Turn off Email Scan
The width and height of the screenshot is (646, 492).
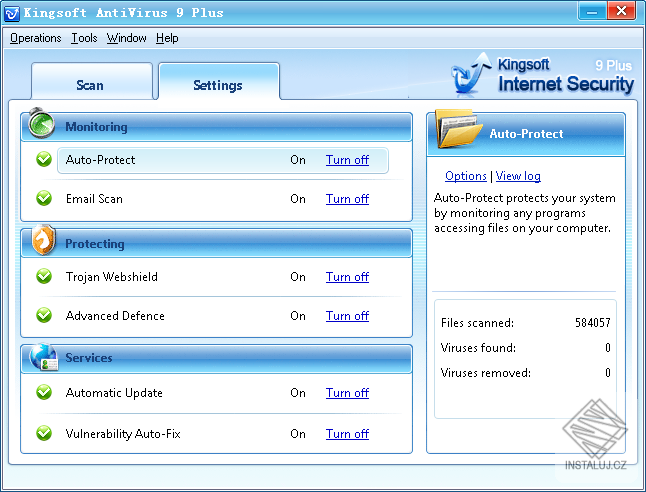(x=347, y=199)
